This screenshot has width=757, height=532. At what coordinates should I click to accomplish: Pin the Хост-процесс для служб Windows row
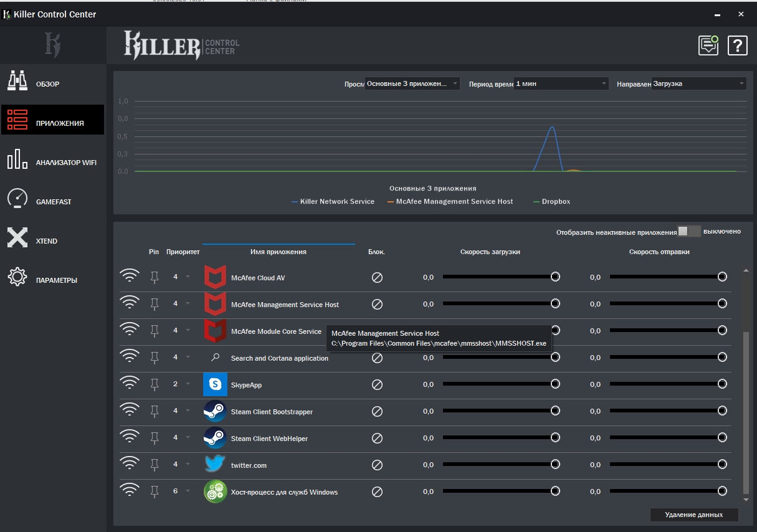click(155, 492)
